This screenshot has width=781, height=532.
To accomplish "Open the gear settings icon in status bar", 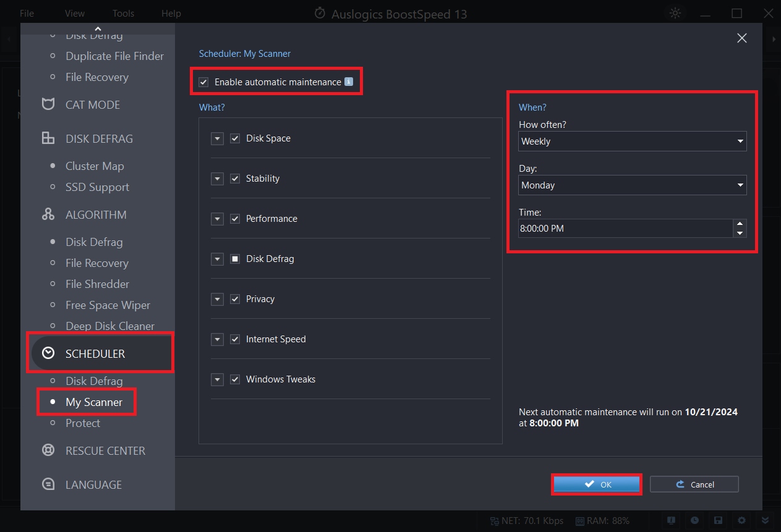I will coord(741,521).
